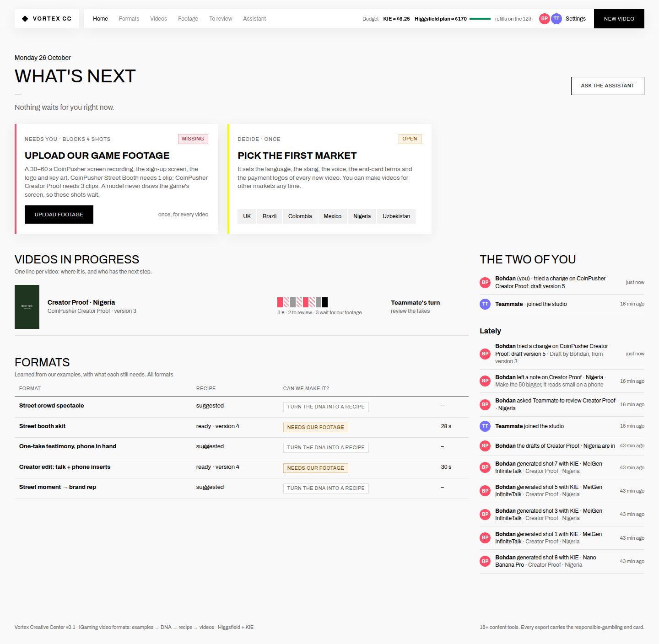Select the black shot swatch for Creator Proof
659x644 pixels.
[x=325, y=302]
